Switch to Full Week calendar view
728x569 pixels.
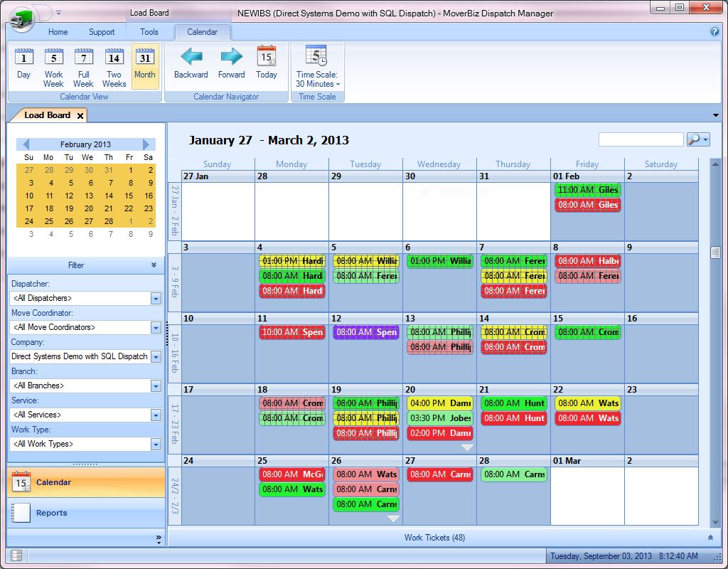(x=83, y=64)
